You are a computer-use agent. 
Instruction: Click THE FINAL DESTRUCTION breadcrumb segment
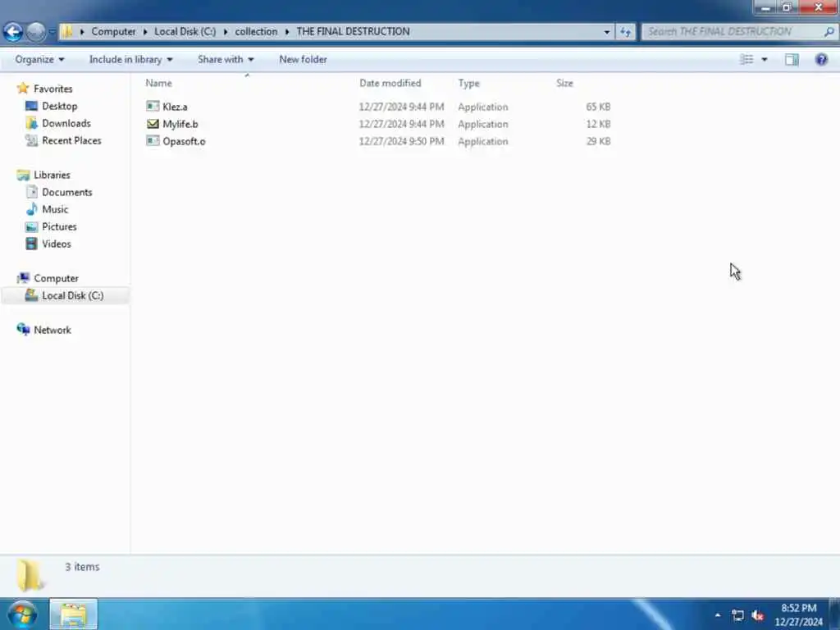(x=353, y=32)
